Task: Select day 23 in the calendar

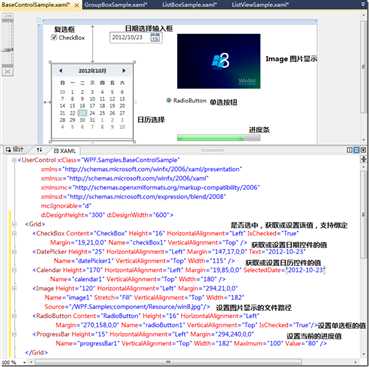Action: pos(82,113)
